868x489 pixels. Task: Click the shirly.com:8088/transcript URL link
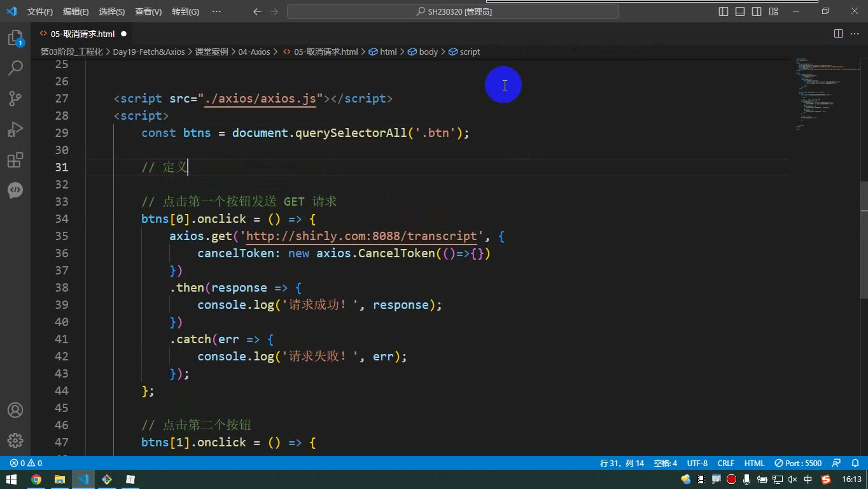[361, 236]
